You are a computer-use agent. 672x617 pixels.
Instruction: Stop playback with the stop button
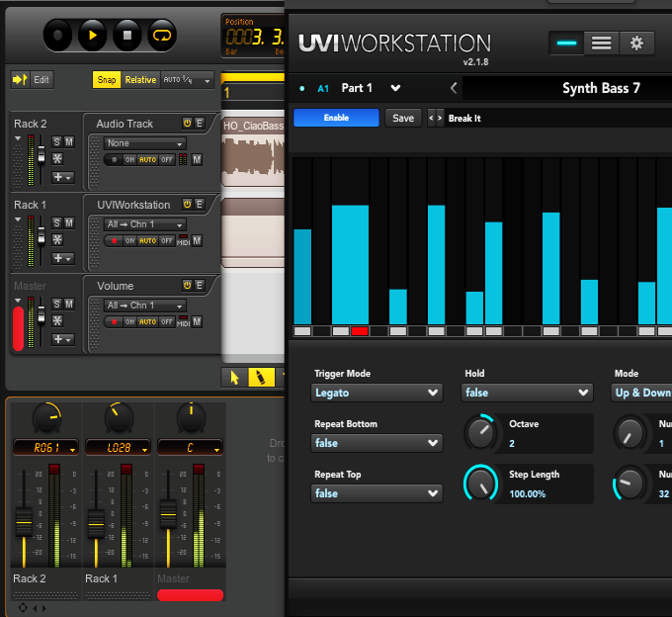pyautogui.click(x=126, y=36)
